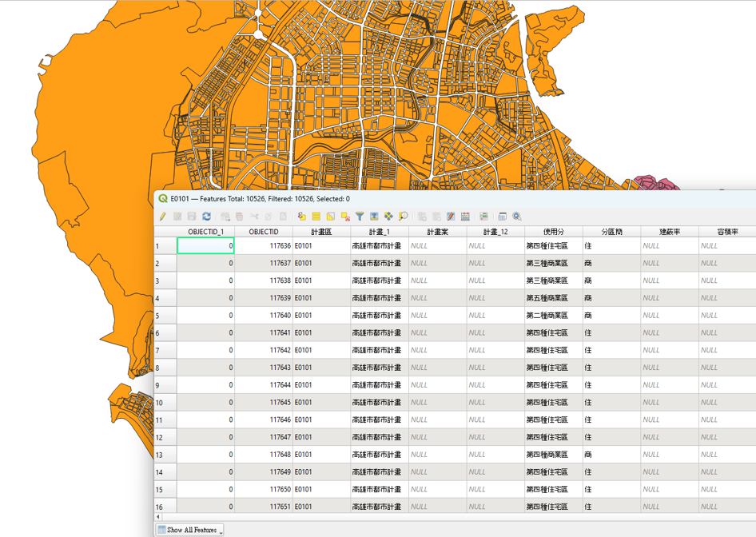
Task: Toggle editing mode with the pencil icon
Action: point(162,217)
